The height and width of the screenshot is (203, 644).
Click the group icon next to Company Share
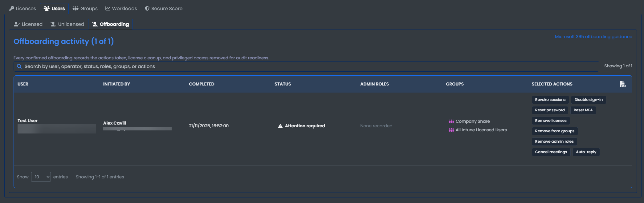point(451,121)
